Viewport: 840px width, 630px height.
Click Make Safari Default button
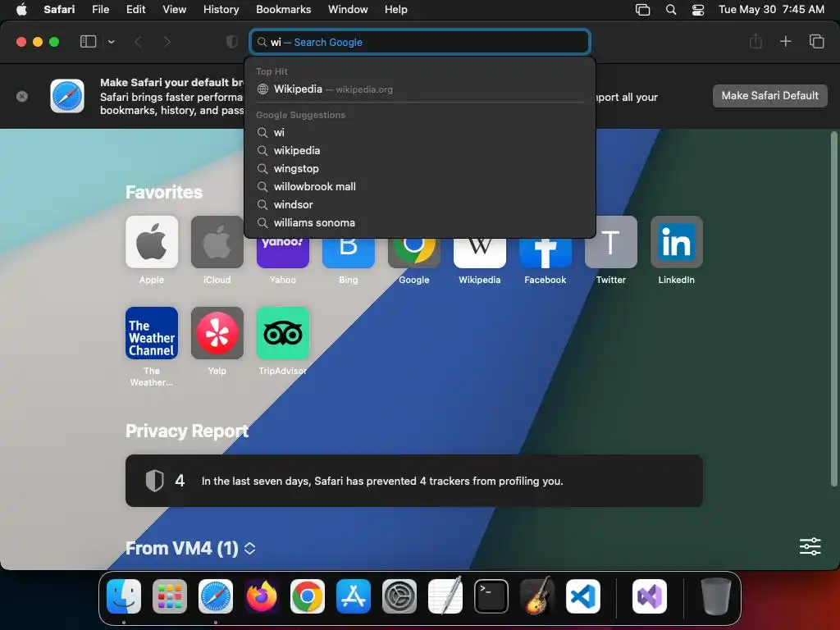pyautogui.click(x=769, y=96)
